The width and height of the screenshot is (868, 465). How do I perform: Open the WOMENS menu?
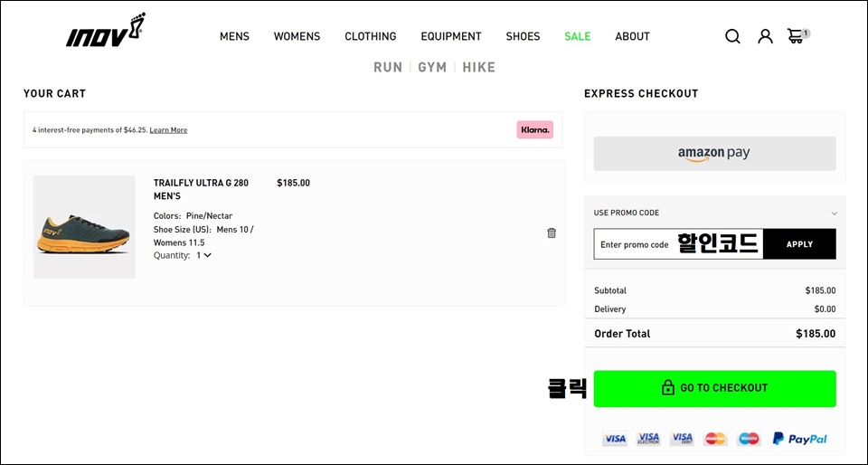pos(297,36)
